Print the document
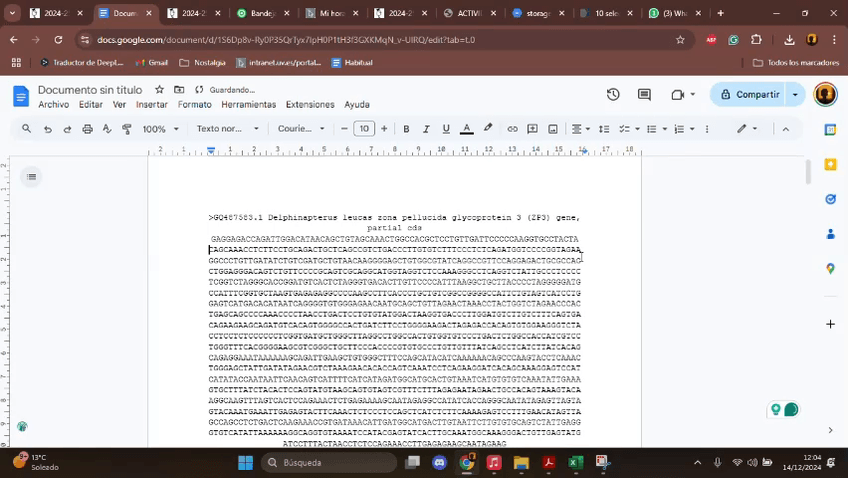This screenshot has height=478, width=848. pyautogui.click(x=87, y=129)
